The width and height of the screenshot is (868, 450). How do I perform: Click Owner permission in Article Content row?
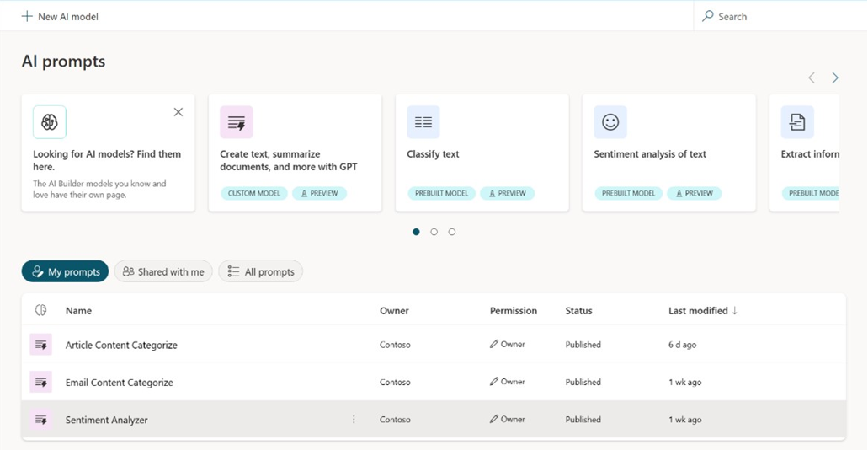pos(508,344)
